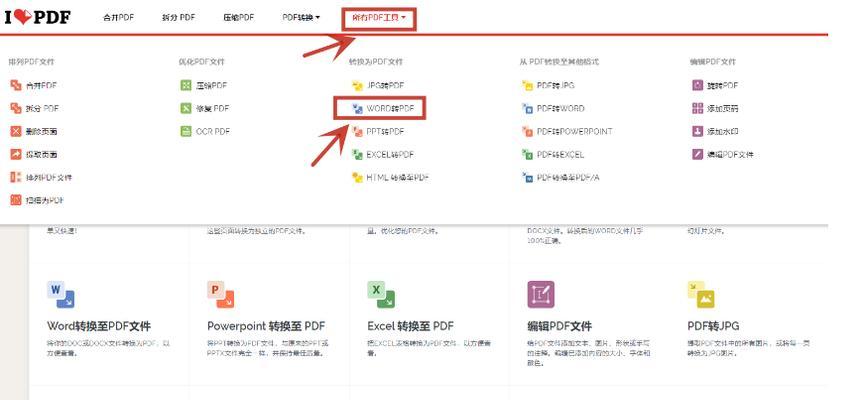Click the PDF转EXCEL icon
Viewport: 865px width, 400px height.
click(527, 154)
